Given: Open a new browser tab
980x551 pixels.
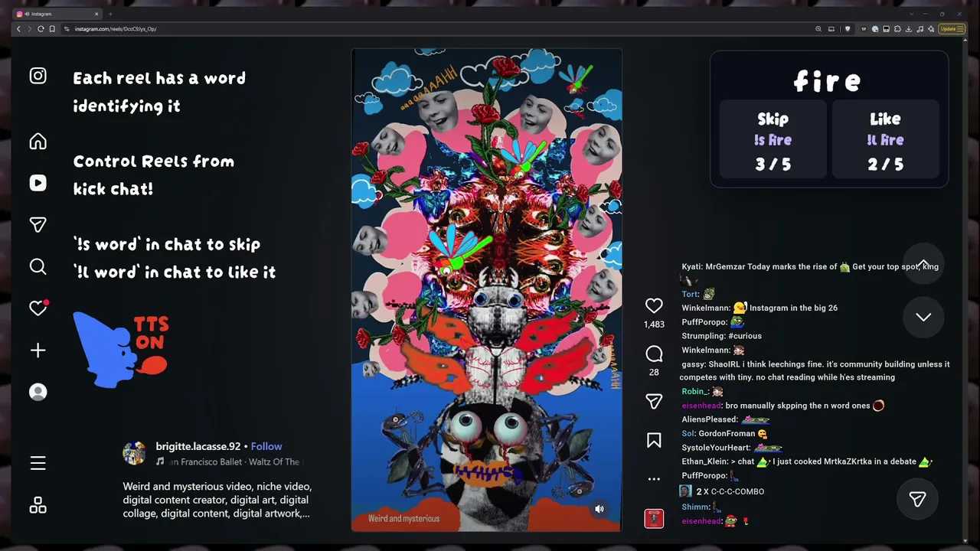Looking at the screenshot, I should coord(110,14).
